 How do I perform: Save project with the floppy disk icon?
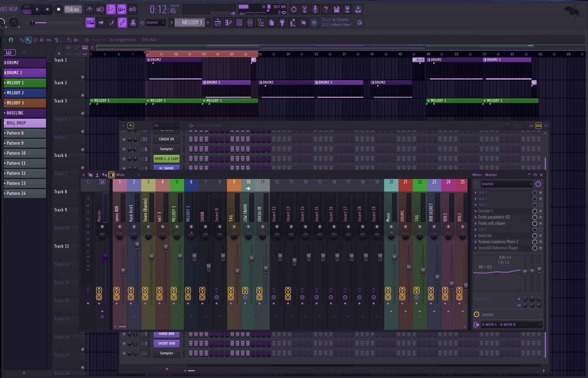[337, 9]
